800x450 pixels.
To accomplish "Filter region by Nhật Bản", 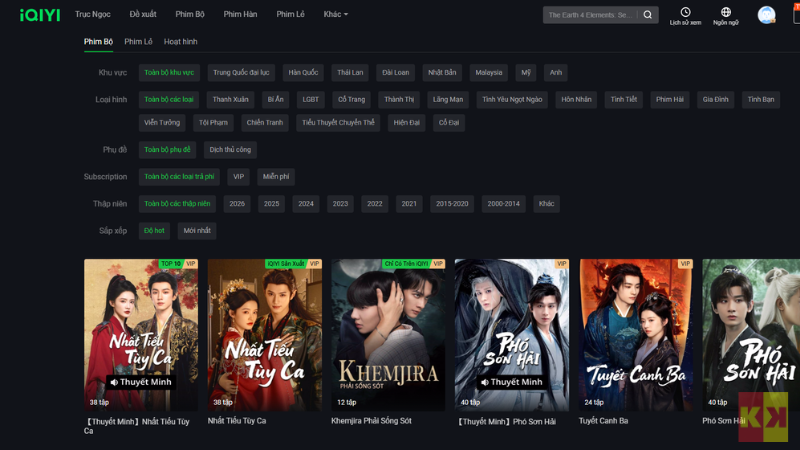I will click(x=442, y=72).
